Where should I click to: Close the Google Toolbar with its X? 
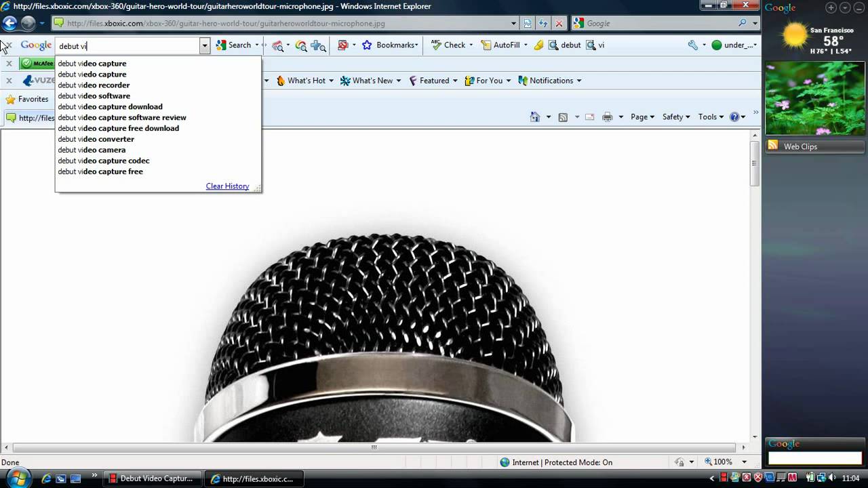coord(9,45)
